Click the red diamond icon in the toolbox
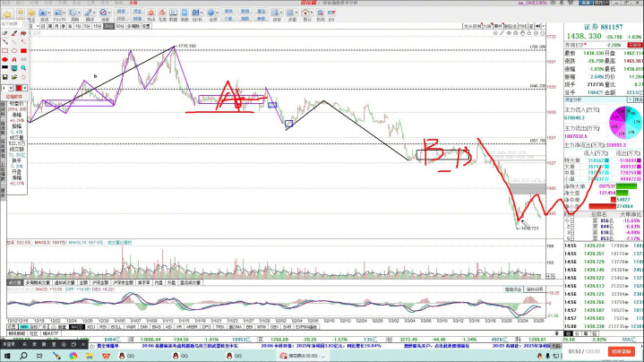 [23, 77]
